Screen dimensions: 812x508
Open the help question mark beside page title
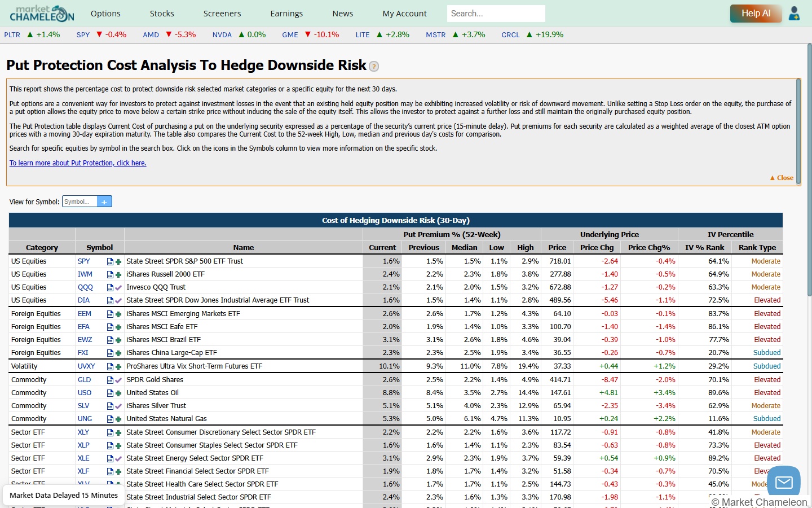click(x=374, y=67)
